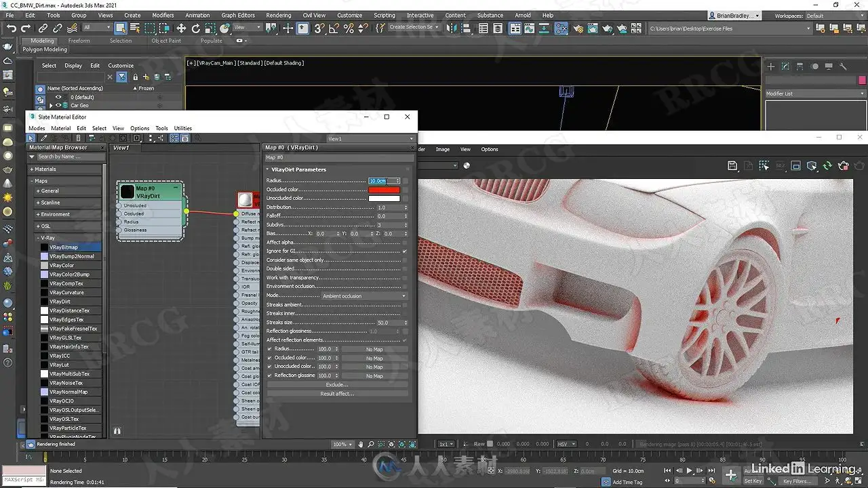Viewport: 868px width, 488px height.
Task: Select the Select and Move tool
Action: [181, 28]
